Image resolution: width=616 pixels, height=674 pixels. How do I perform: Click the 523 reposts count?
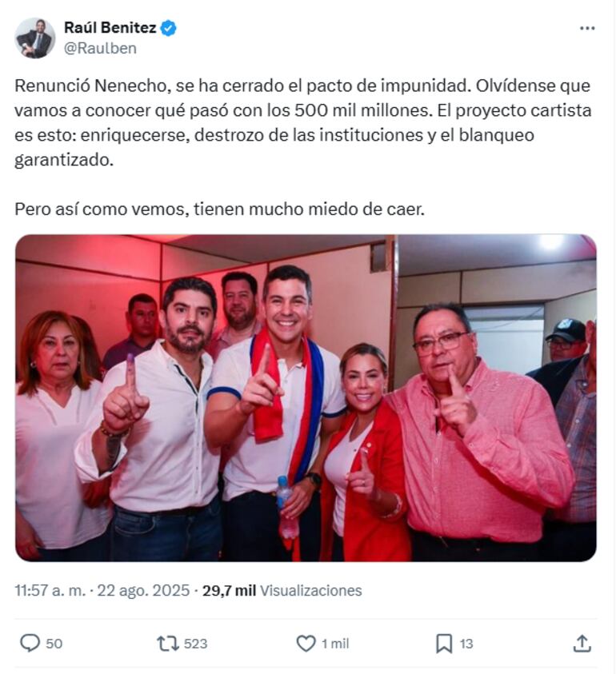pos(196,644)
